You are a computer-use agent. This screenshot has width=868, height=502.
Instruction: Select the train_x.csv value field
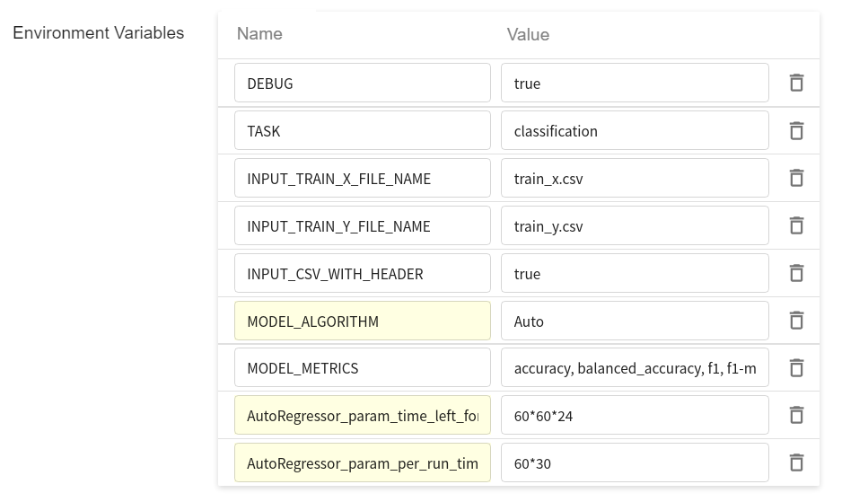tap(634, 178)
